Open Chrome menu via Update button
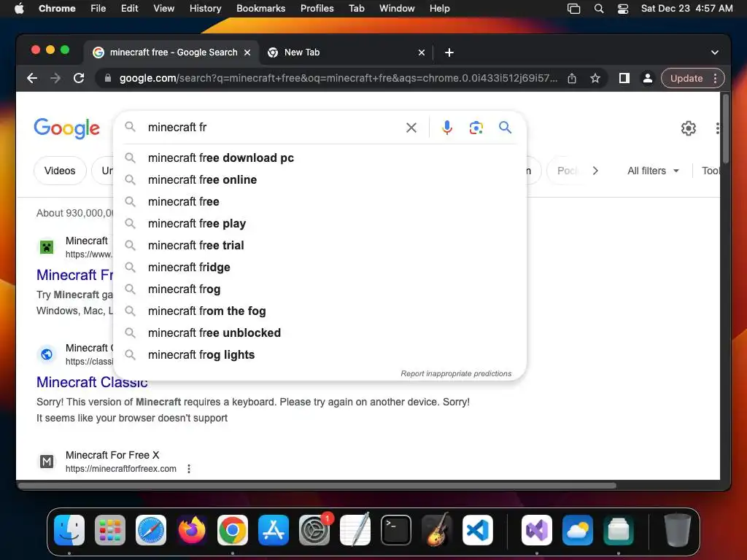 (693, 78)
